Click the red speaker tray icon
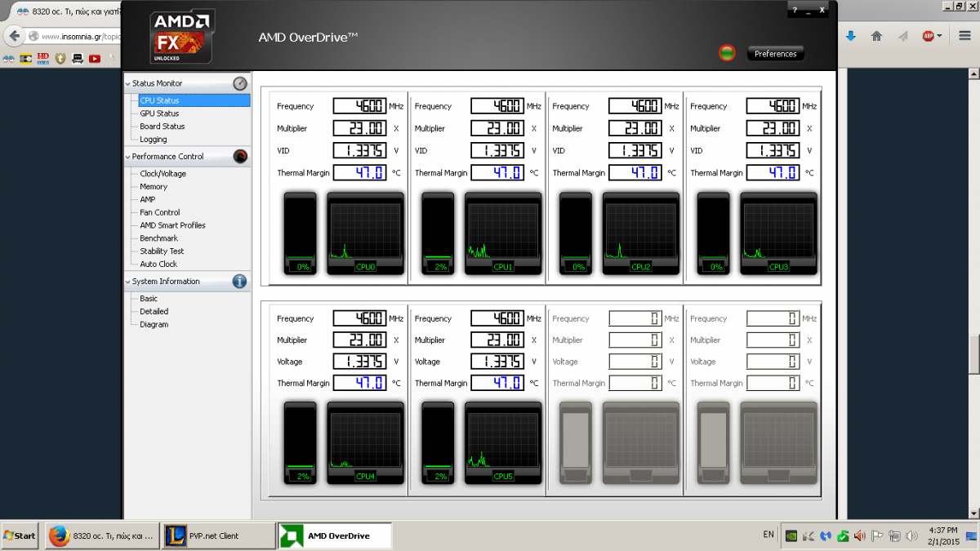Screen dimensions: 980x551 pos(861,536)
